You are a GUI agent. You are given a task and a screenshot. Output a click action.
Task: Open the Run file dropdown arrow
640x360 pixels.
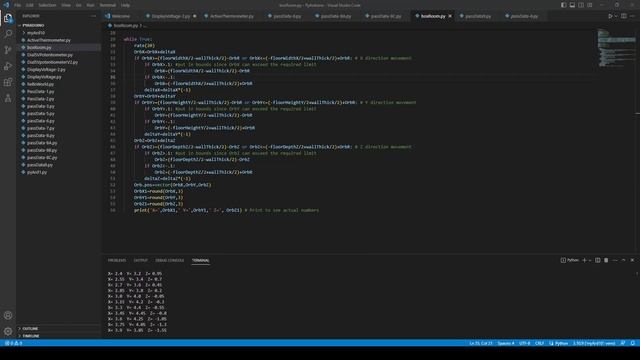pos(616,16)
